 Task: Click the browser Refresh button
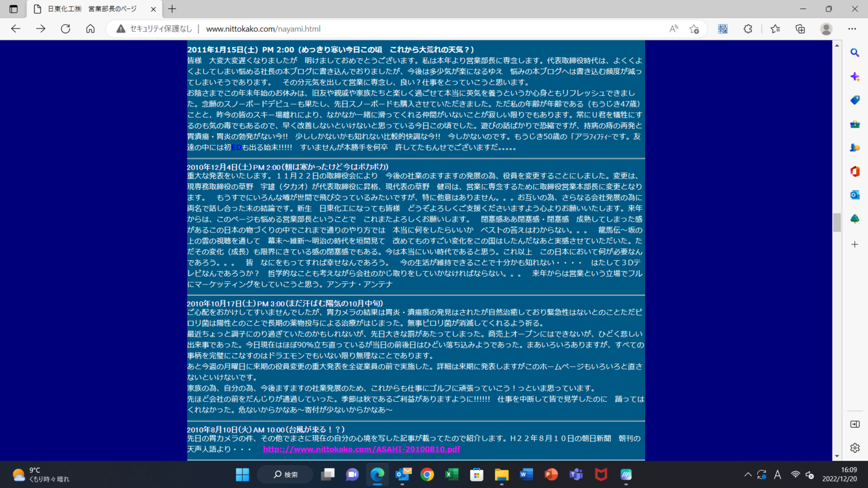pyautogui.click(x=66, y=29)
